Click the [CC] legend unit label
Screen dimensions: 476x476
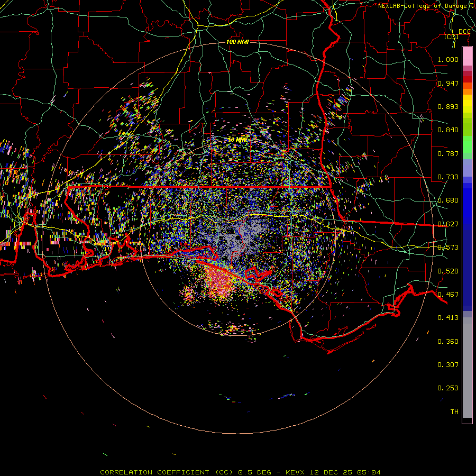452,36
